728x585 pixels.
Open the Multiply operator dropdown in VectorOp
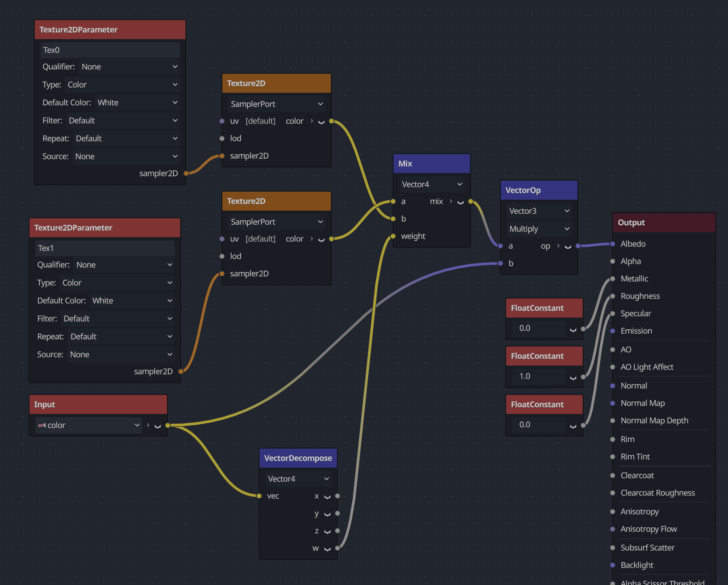click(x=539, y=229)
